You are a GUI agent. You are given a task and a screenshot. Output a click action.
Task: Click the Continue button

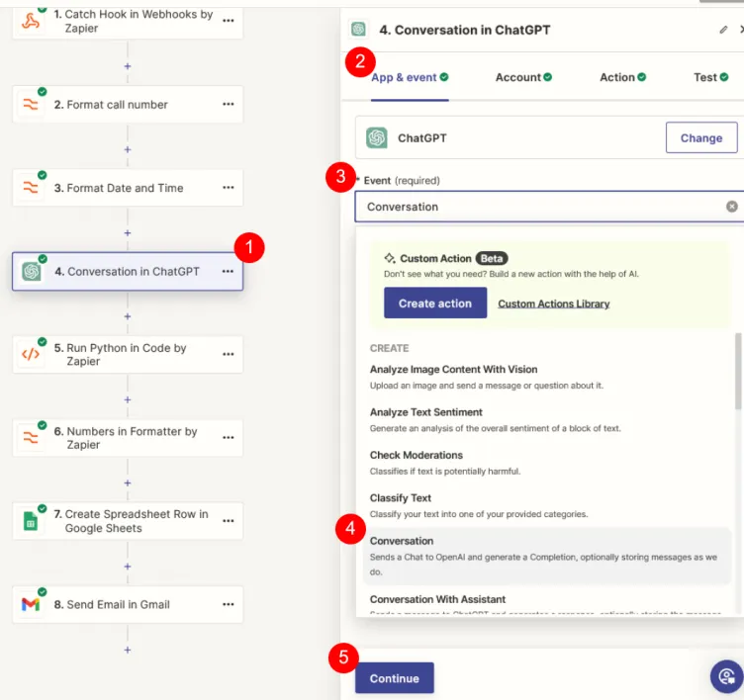point(395,678)
